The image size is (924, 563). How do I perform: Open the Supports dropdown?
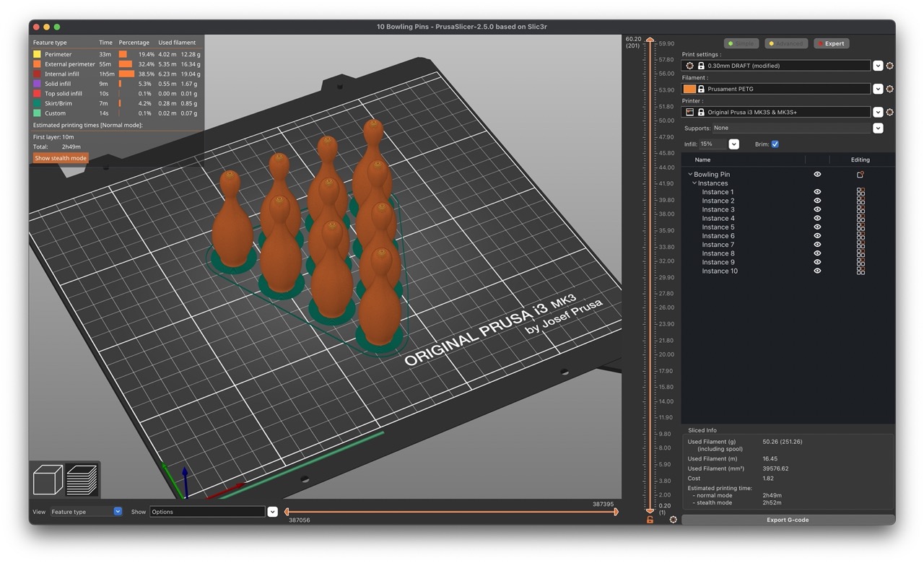(878, 128)
